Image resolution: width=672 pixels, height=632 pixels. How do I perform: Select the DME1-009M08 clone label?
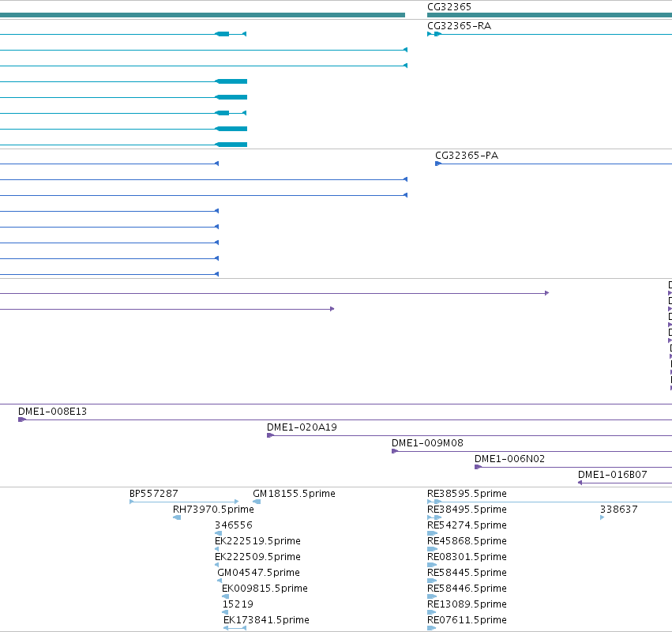(427, 443)
